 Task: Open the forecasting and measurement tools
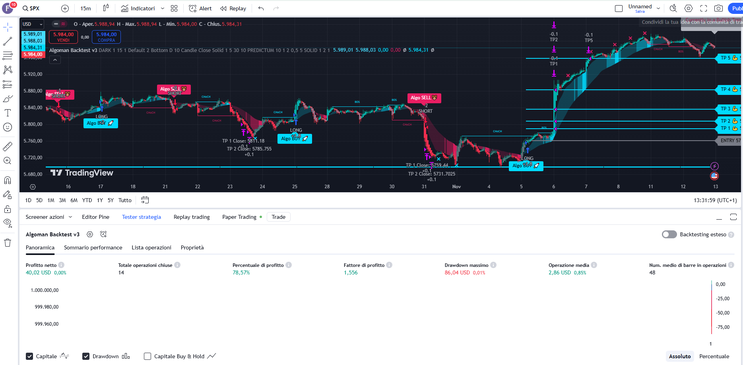tap(7, 84)
